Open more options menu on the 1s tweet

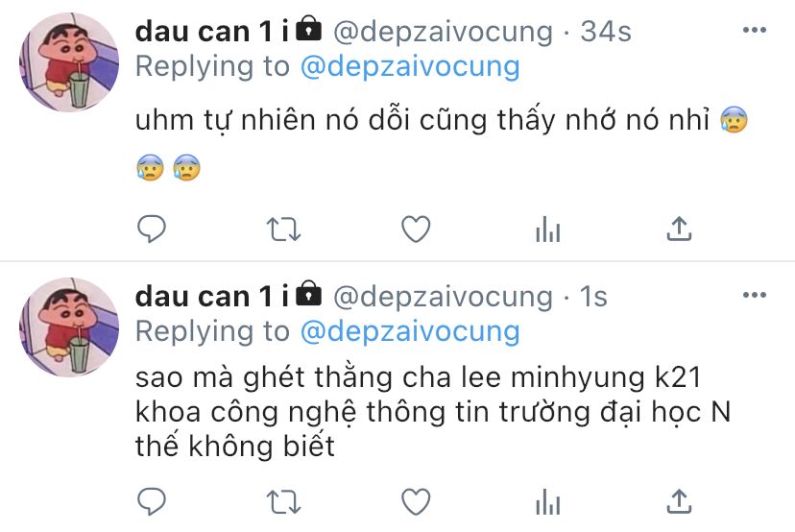(x=755, y=295)
